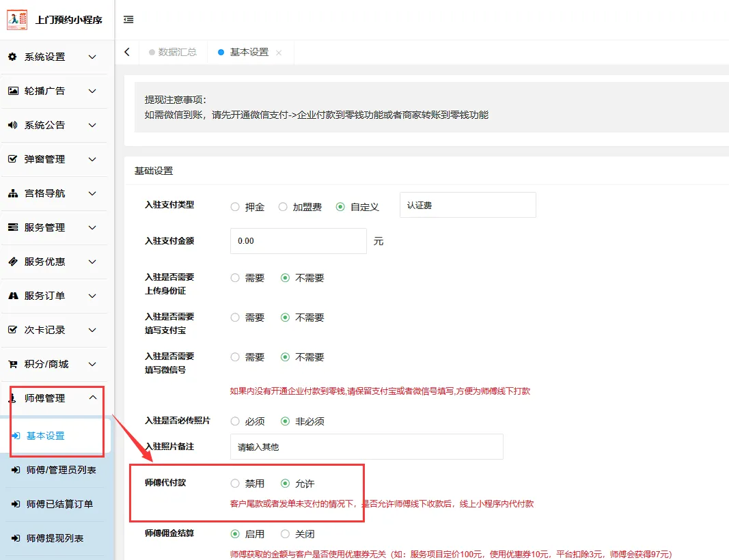Click the arrow icon beside 师傅已结算订单
The height and width of the screenshot is (560, 729).
[16, 504]
